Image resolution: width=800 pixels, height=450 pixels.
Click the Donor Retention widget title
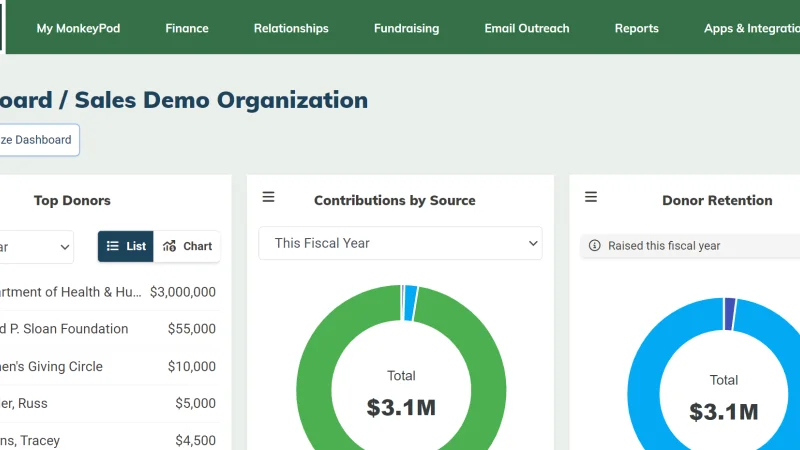point(717,201)
